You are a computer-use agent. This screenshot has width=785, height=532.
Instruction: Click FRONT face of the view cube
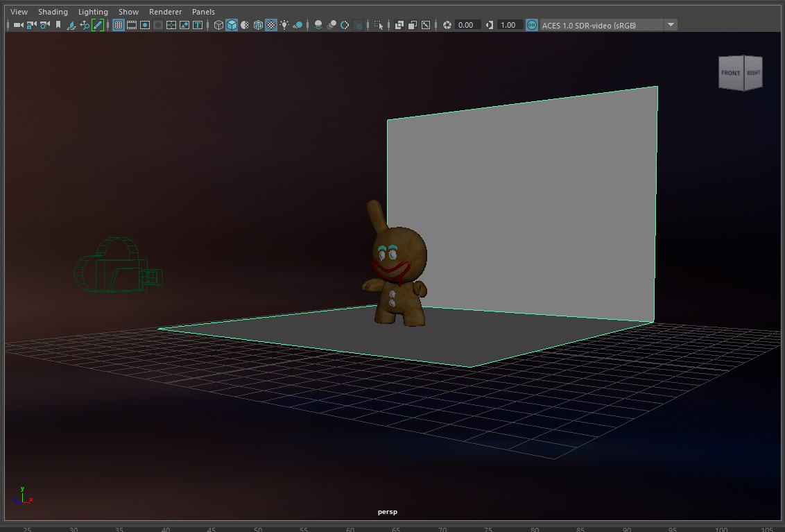tap(730, 73)
